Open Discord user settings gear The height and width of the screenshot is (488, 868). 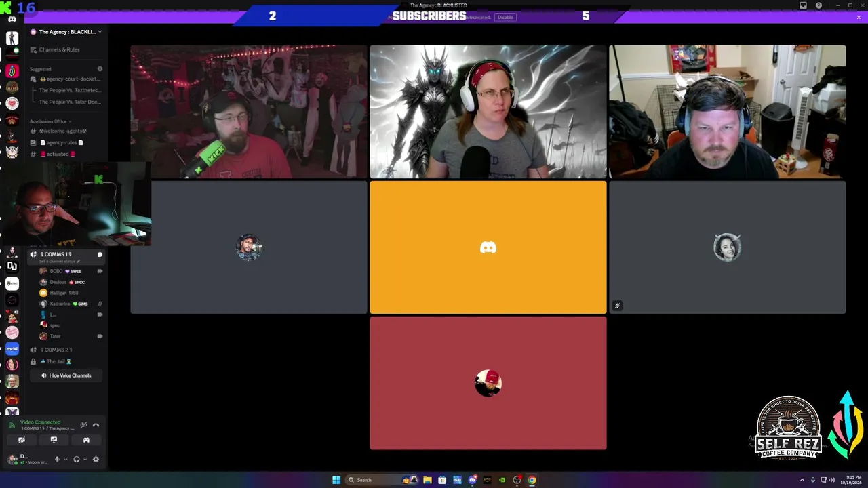tap(96, 459)
